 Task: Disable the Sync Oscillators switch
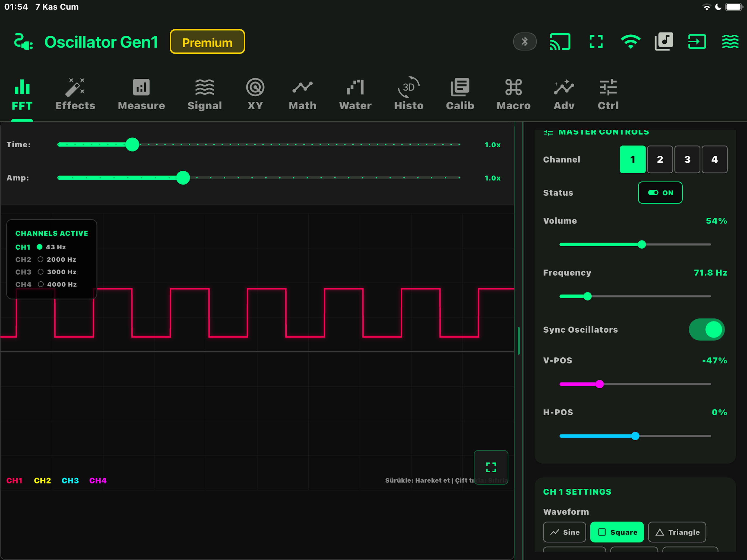coord(707,329)
